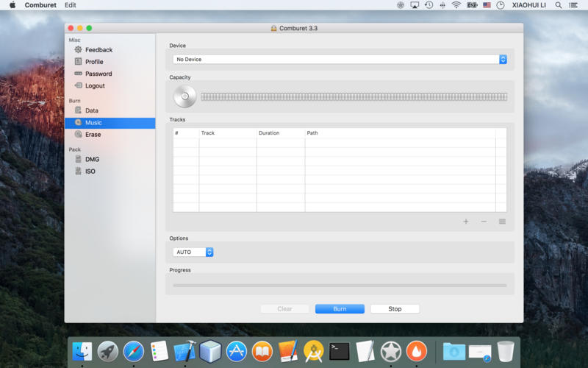This screenshot has width=588, height=368.
Task: Sort by the Track column header
Action: (x=228, y=133)
